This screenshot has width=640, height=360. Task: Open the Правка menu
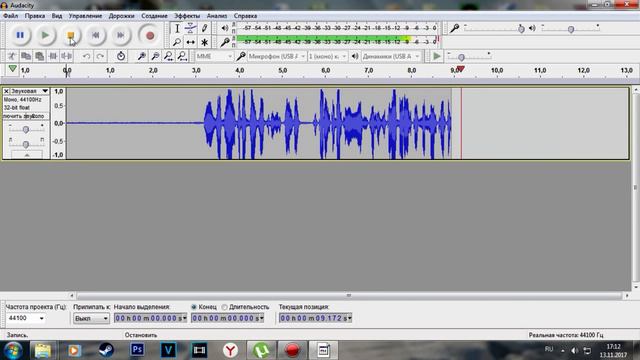coord(35,16)
